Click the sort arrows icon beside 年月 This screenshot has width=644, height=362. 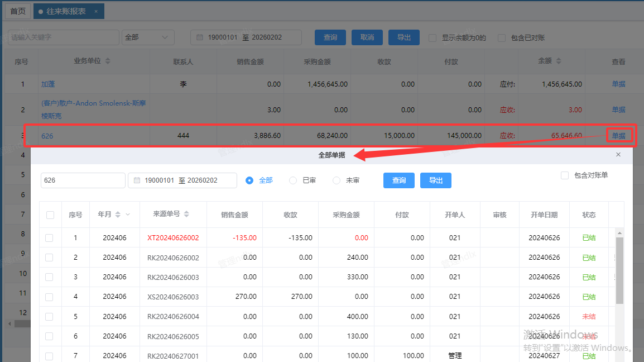point(118,215)
